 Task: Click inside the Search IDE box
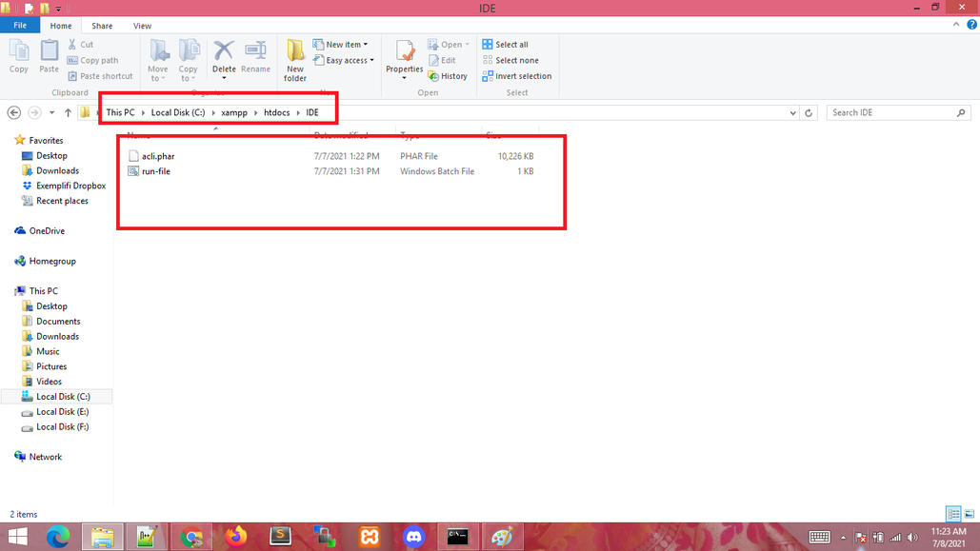[886, 112]
